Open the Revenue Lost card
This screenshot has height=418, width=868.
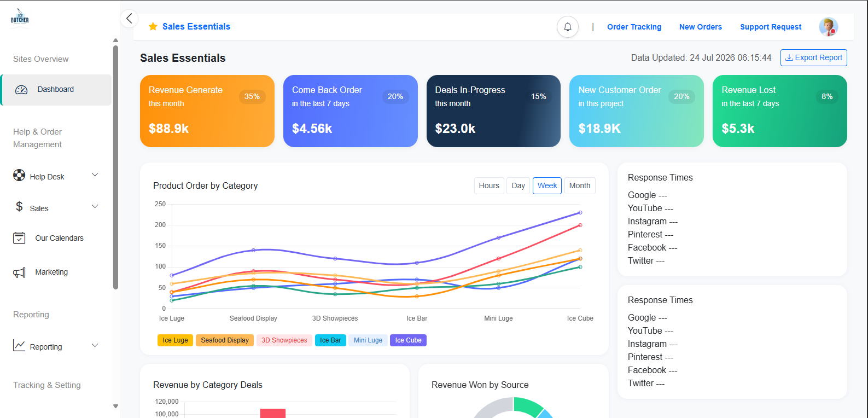point(780,111)
